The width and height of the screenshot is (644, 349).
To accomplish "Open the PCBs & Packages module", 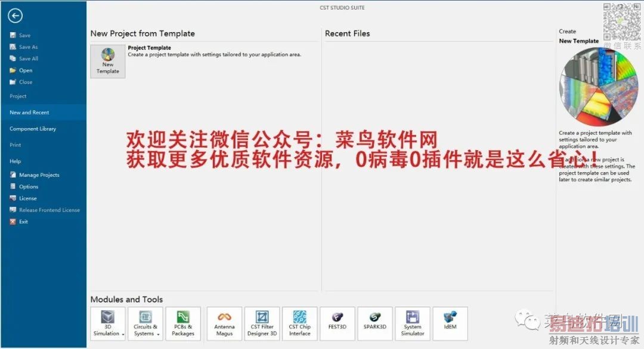I will (183, 323).
